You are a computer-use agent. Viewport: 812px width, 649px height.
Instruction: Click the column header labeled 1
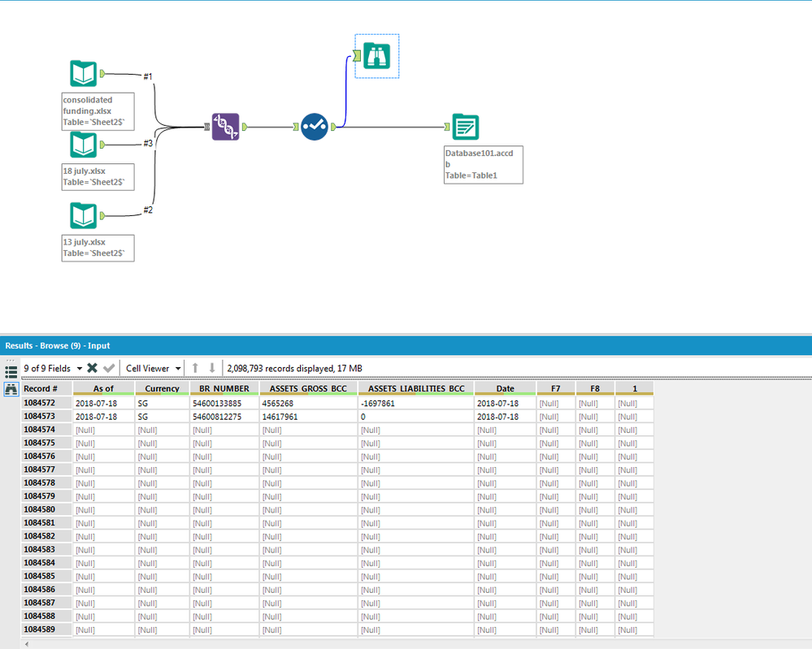coord(634,389)
